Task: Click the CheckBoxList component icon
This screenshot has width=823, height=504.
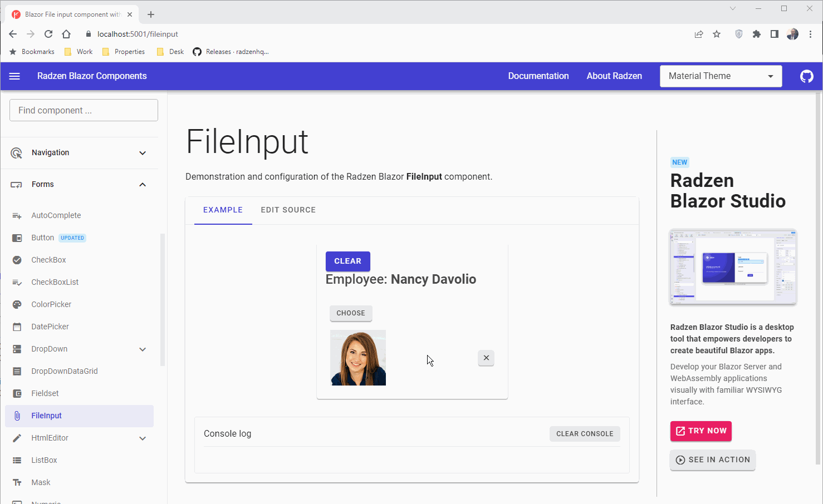Action: pos(17,282)
